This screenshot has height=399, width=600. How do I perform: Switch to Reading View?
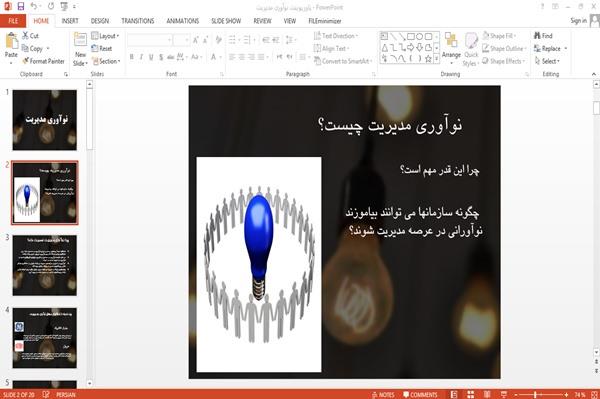[487, 394]
